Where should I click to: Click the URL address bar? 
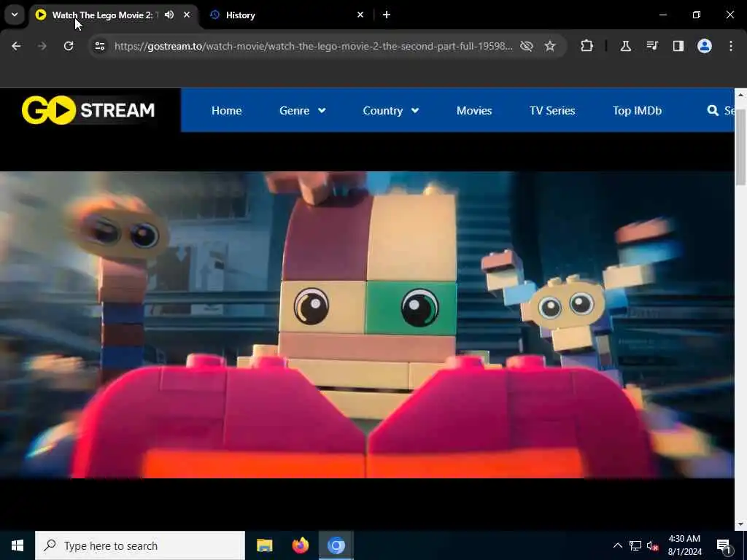(x=313, y=46)
